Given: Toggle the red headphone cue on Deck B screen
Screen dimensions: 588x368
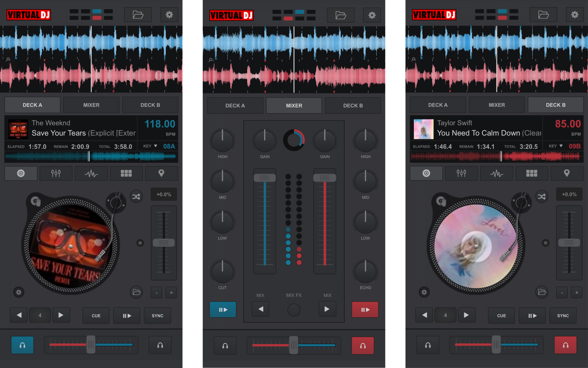Looking at the screenshot, I should (565, 345).
